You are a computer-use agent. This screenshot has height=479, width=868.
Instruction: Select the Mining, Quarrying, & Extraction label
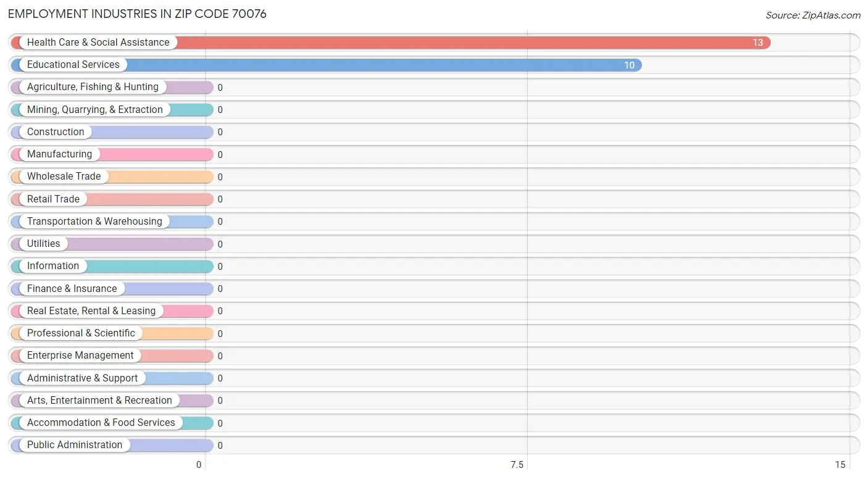(x=95, y=109)
